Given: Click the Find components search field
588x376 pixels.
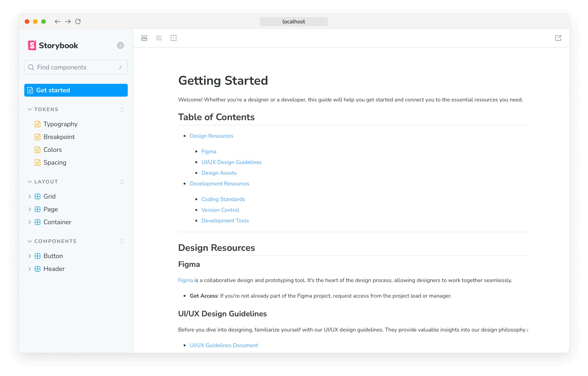Looking at the screenshot, I should pyautogui.click(x=76, y=67).
